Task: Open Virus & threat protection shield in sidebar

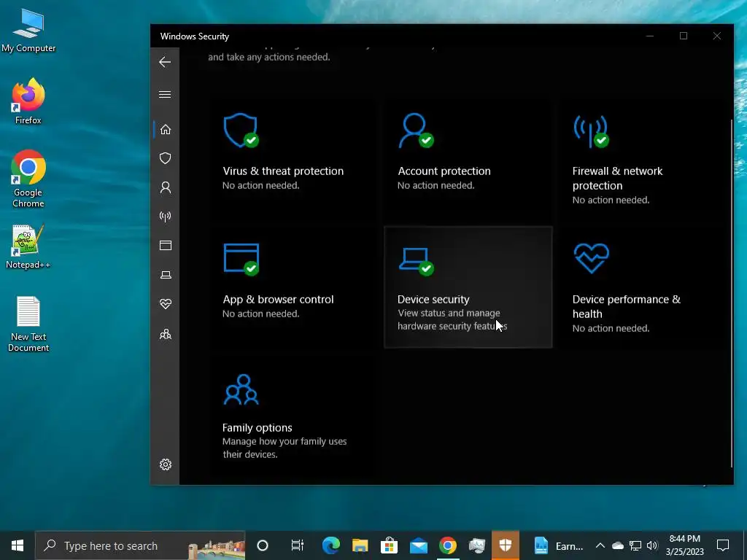Action: (166, 158)
